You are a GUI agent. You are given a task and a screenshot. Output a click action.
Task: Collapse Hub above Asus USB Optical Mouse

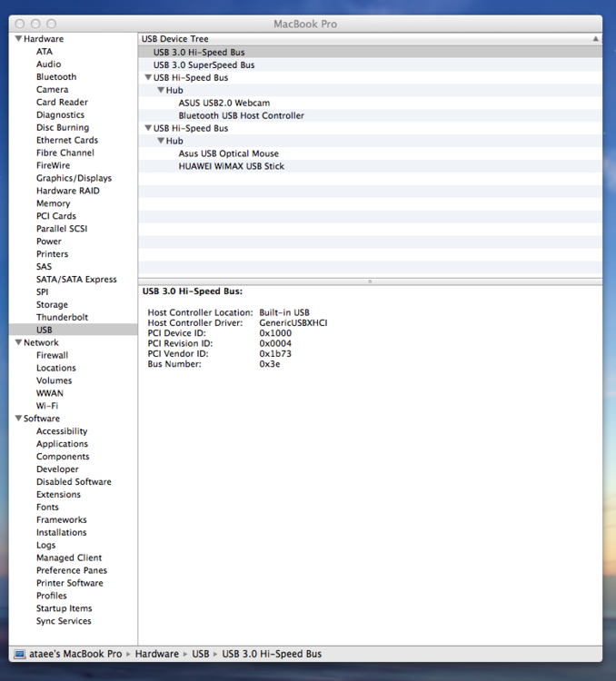pos(161,141)
